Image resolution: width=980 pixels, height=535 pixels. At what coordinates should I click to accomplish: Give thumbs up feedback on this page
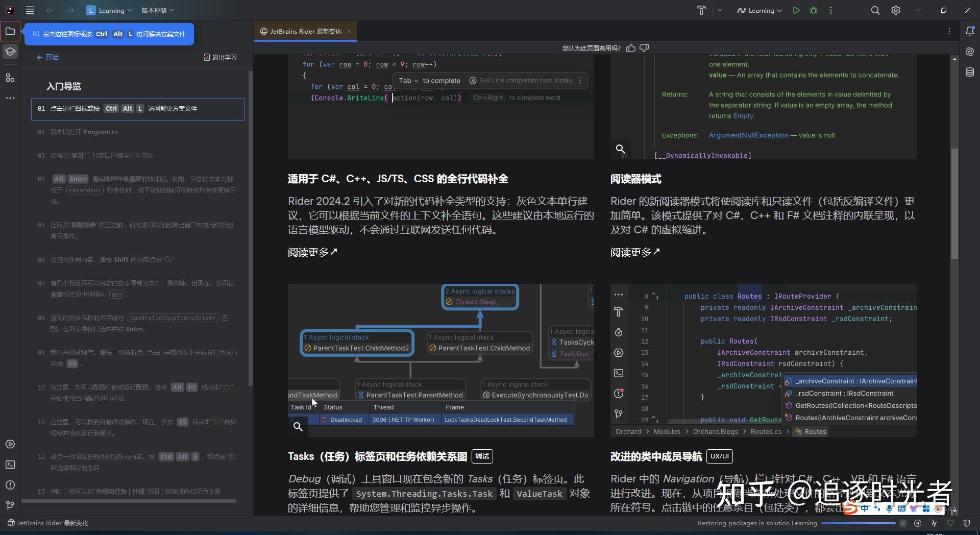click(631, 48)
